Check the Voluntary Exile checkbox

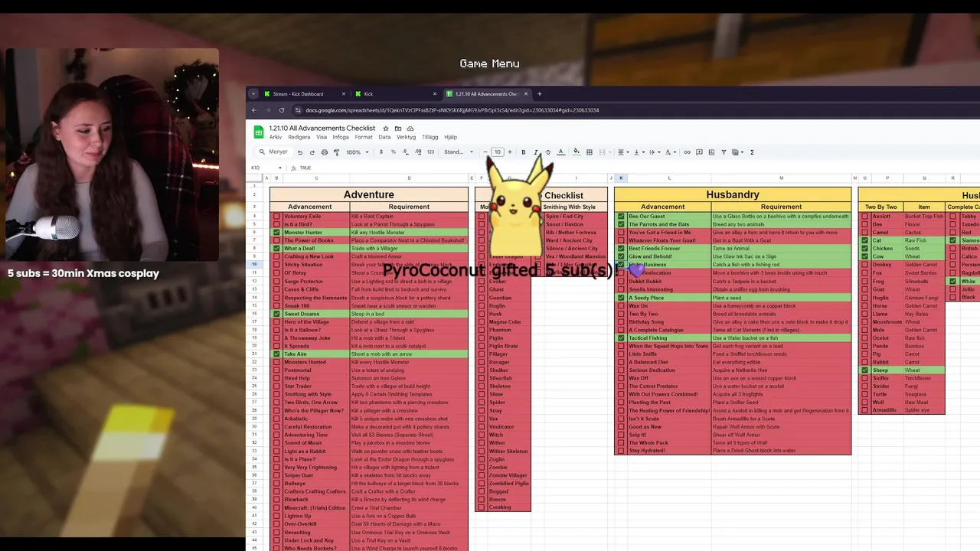pyautogui.click(x=277, y=217)
